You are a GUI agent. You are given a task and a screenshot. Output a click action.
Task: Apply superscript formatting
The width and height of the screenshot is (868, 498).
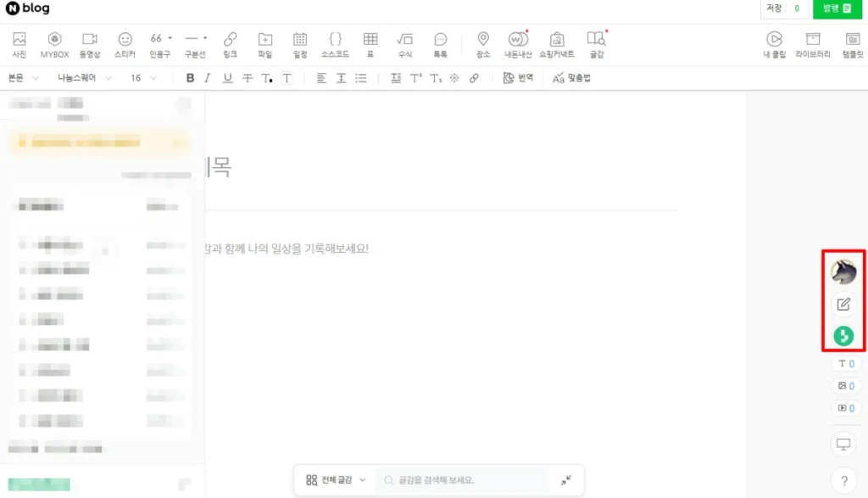pyautogui.click(x=415, y=78)
